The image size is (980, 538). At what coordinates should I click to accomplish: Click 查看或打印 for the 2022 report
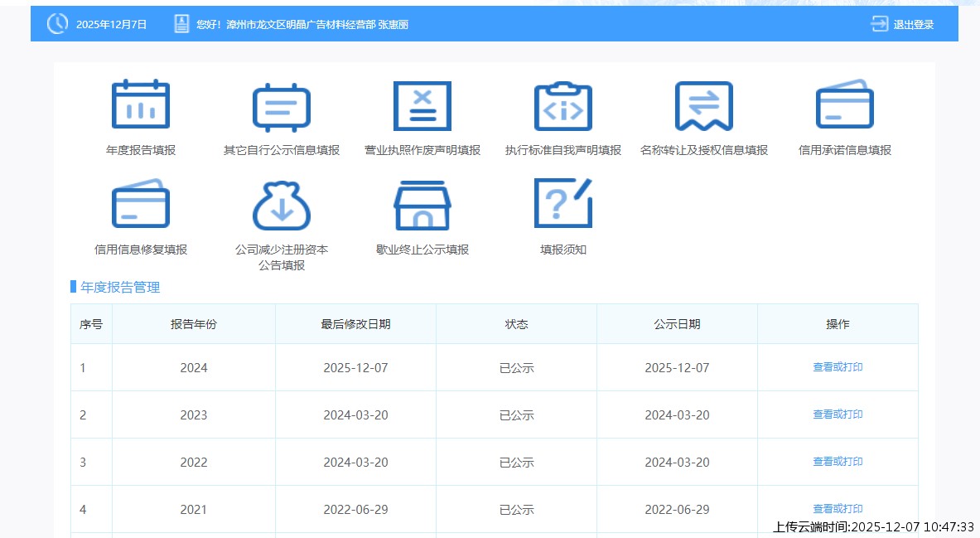(838, 462)
